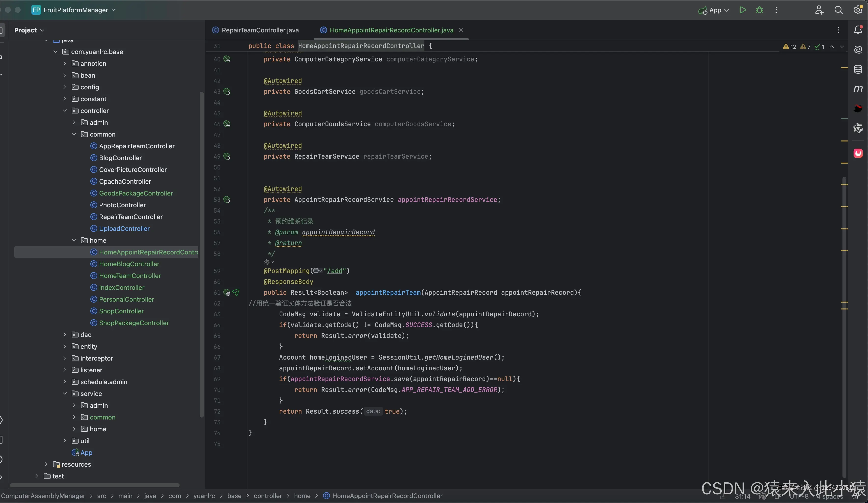Click the gutter bean icon on line 53
This screenshot has width=868, height=503.
point(227,200)
